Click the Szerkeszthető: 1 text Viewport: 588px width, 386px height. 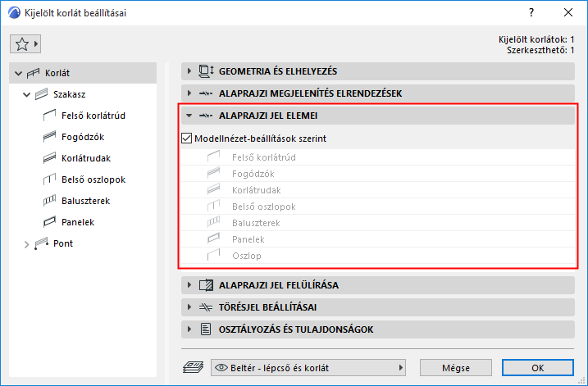pos(540,50)
